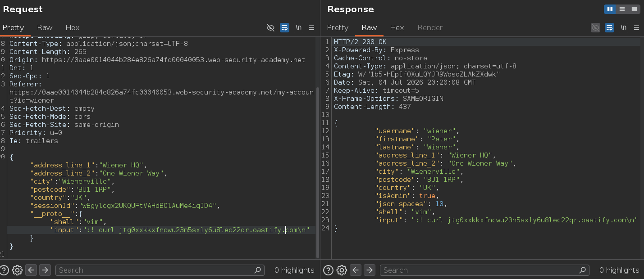
Task: Click "json spaces": 10 line in response
Action: click(x=411, y=204)
